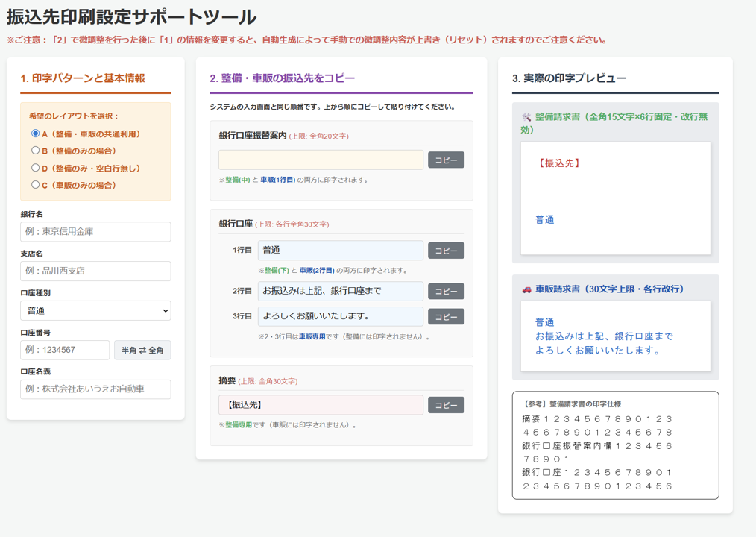Screen dimensions: 756x537
Task: Click the car icon beside 車販請求書
Action: (x=526, y=289)
